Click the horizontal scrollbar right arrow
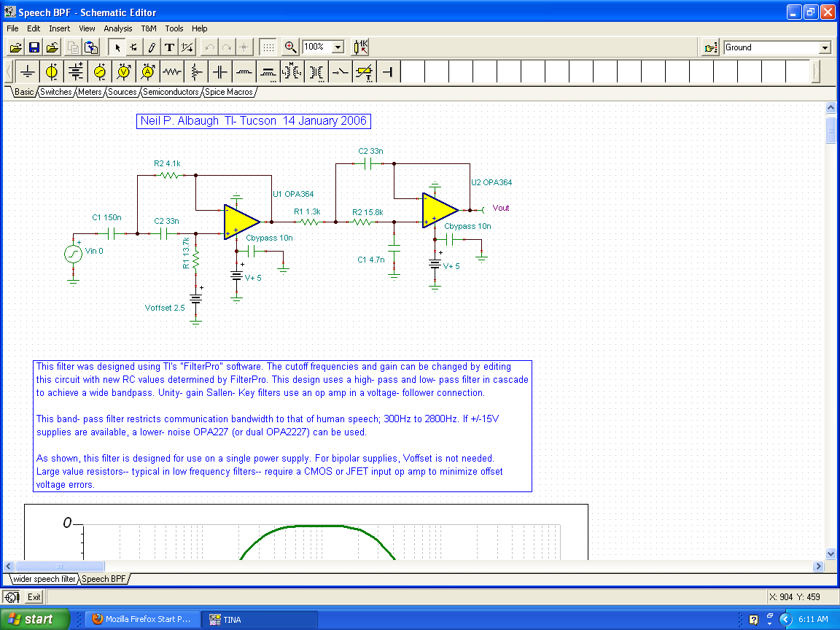Screen dimensions: 840x630 [818, 566]
